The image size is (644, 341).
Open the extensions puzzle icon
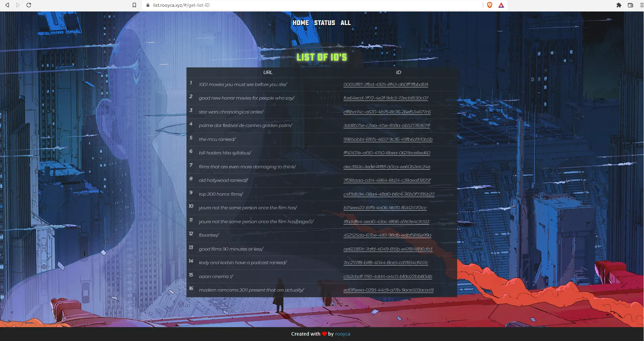pyautogui.click(x=619, y=5)
